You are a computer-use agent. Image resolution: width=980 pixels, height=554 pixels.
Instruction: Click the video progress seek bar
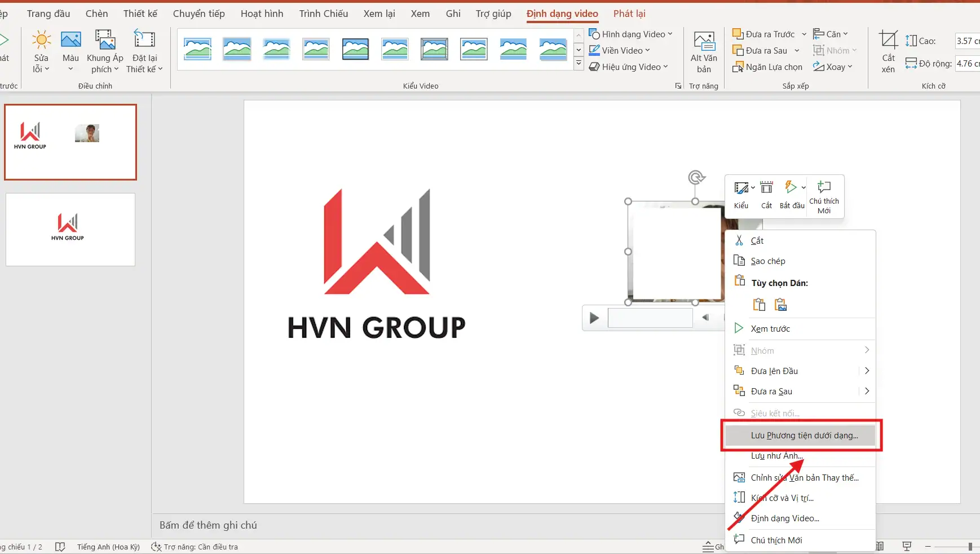[650, 318]
